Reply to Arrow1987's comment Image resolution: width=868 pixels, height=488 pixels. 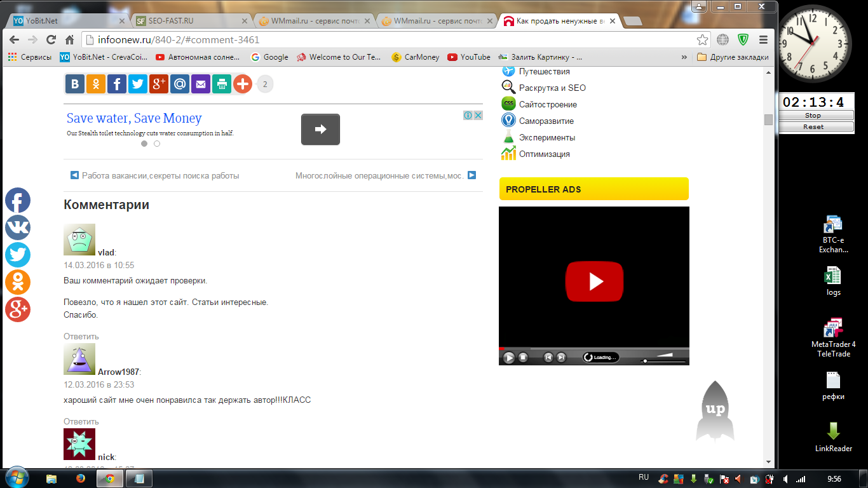(81, 421)
